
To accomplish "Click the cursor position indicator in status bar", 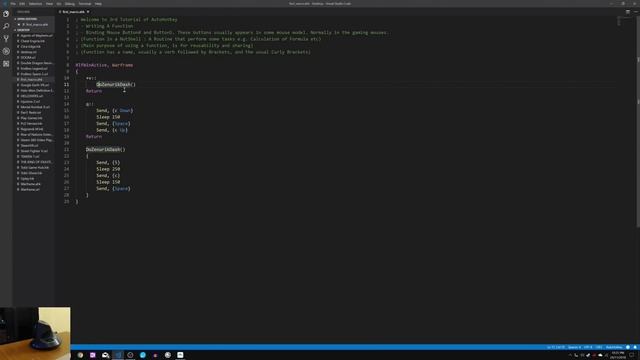I will (x=556, y=347).
